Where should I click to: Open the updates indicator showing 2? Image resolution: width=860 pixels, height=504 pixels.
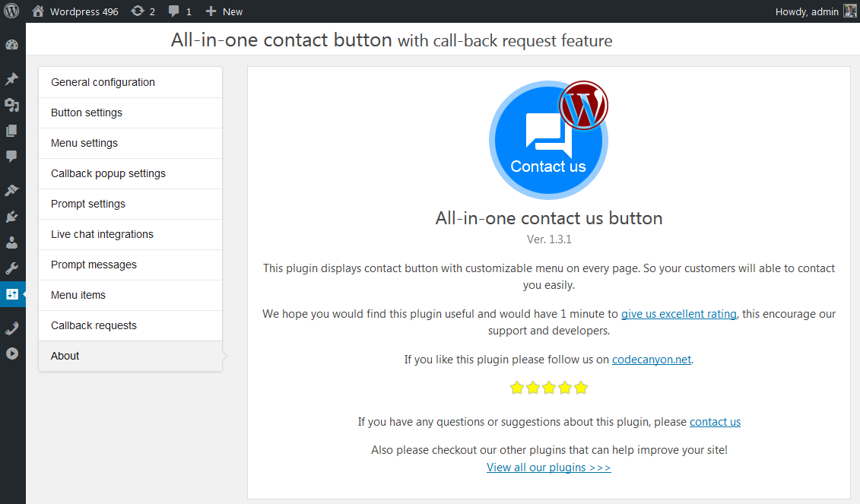pos(142,11)
